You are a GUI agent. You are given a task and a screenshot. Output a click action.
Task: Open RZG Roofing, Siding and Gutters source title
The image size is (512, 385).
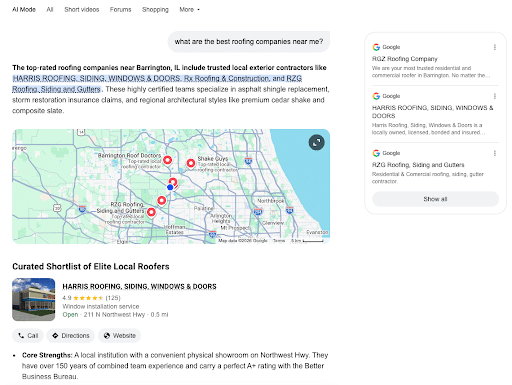pyautogui.click(x=418, y=165)
